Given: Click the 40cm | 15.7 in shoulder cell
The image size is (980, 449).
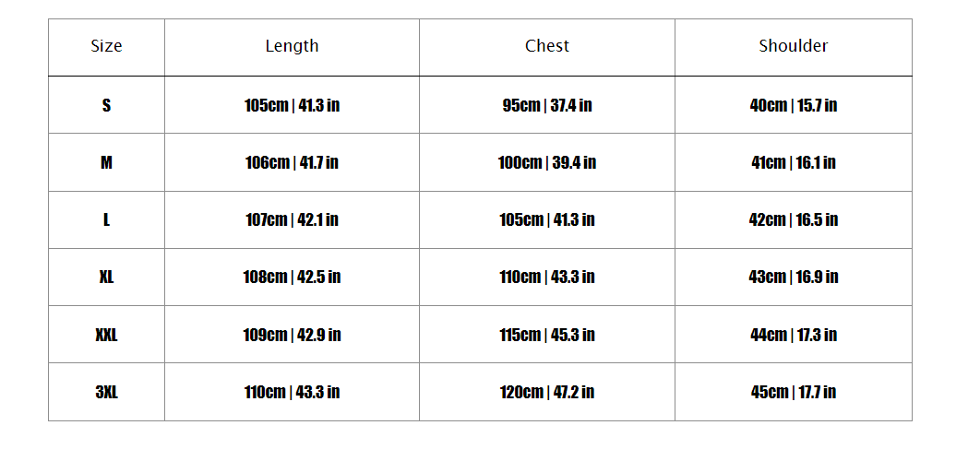Looking at the screenshot, I should (794, 105).
